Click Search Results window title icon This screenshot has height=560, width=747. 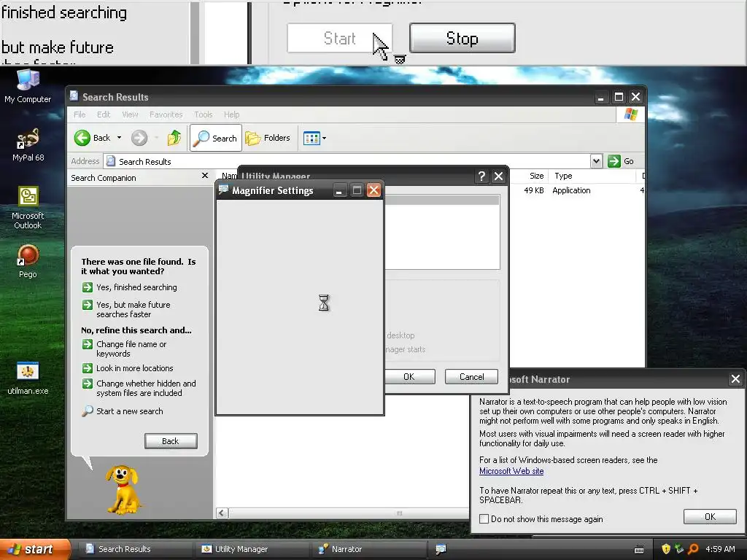74,96
